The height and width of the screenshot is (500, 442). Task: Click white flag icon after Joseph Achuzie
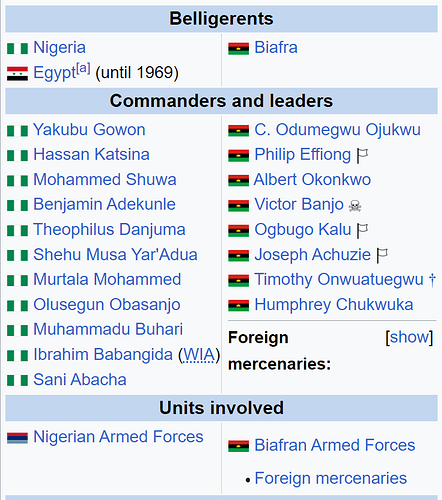(x=382, y=256)
